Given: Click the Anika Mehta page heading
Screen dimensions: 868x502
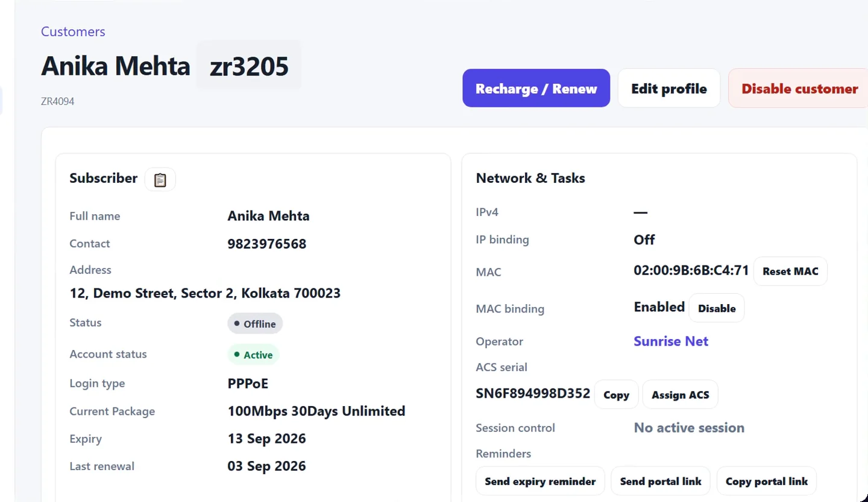Looking at the screenshot, I should click(x=116, y=66).
